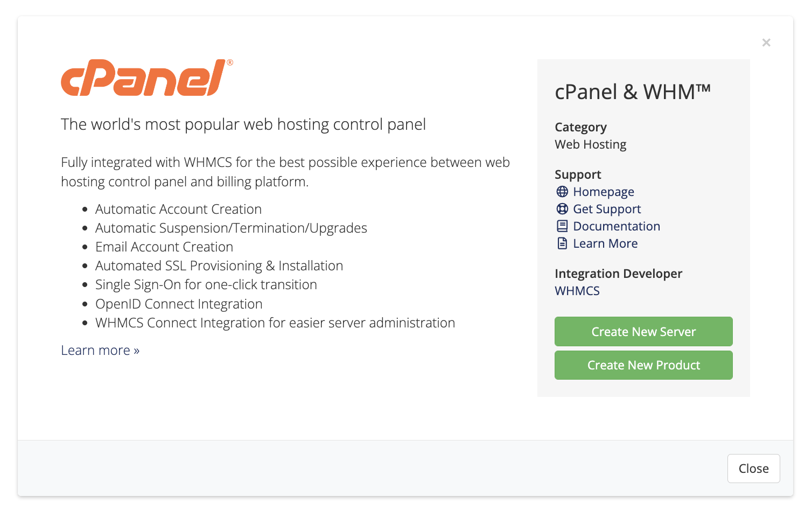The image size is (812, 517).
Task: Follow the WHMCS integration developer link
Action: click(x=577, y=291)
